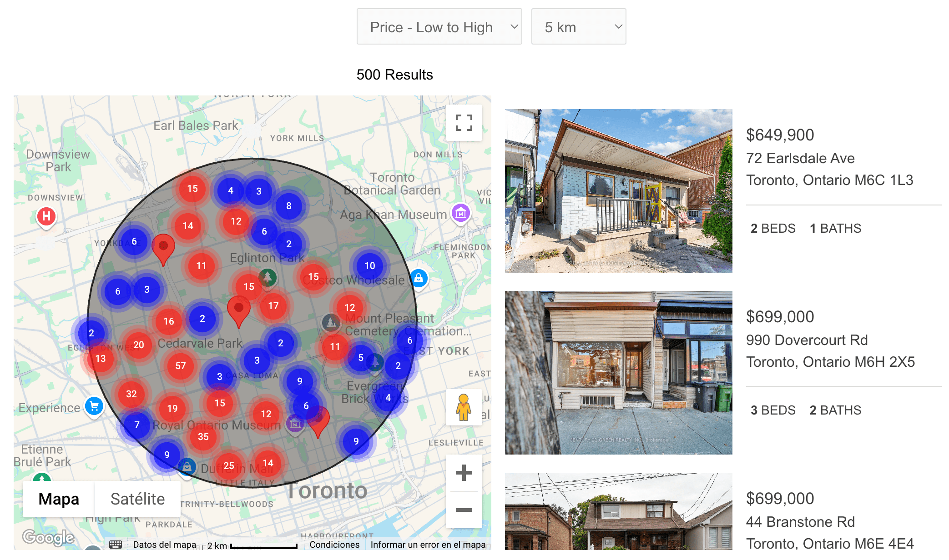Open the Condiciones link
The image size is (949, 560).
[334, 545]
